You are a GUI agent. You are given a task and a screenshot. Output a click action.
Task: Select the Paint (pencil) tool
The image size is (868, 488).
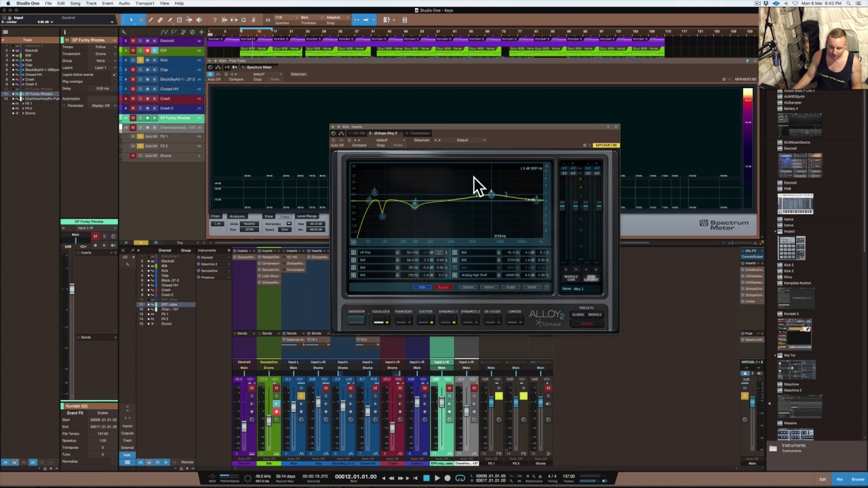[x=170, y=20]
